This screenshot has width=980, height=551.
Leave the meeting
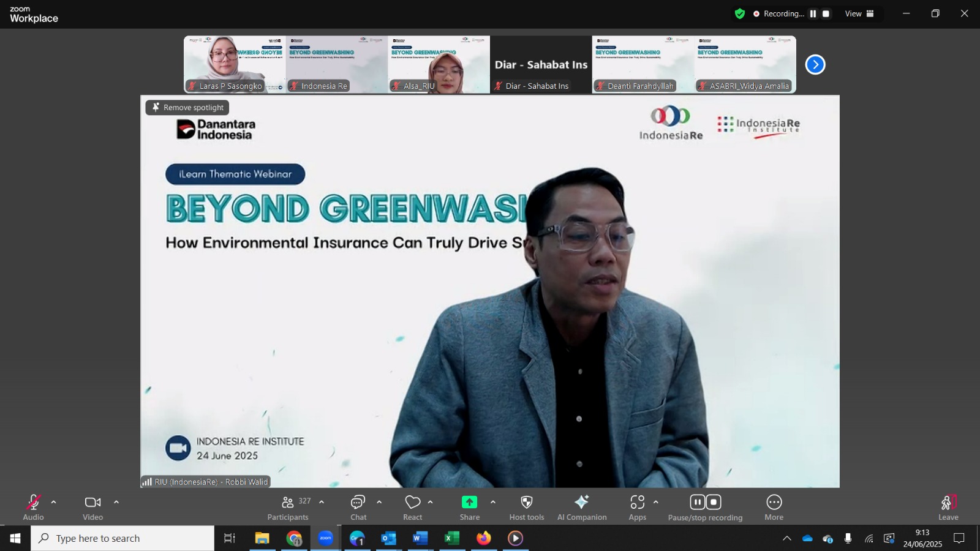[948, 508]
